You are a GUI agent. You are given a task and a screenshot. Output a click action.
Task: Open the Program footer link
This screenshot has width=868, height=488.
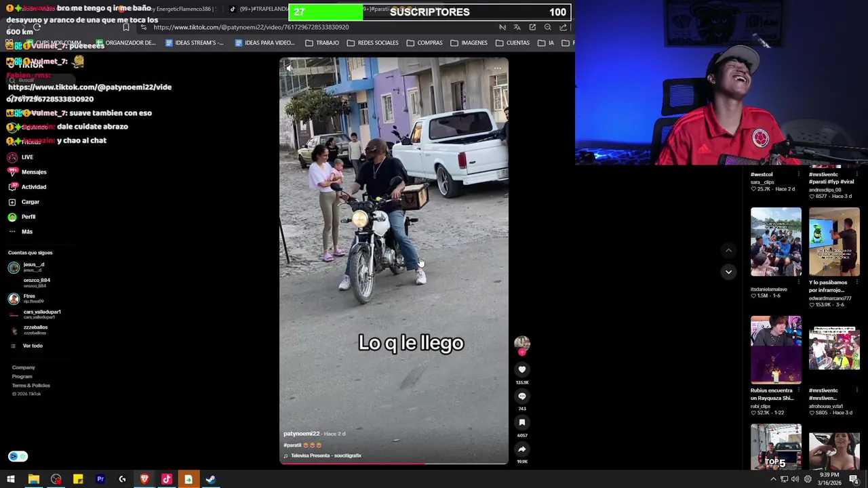tap(22, 376)
